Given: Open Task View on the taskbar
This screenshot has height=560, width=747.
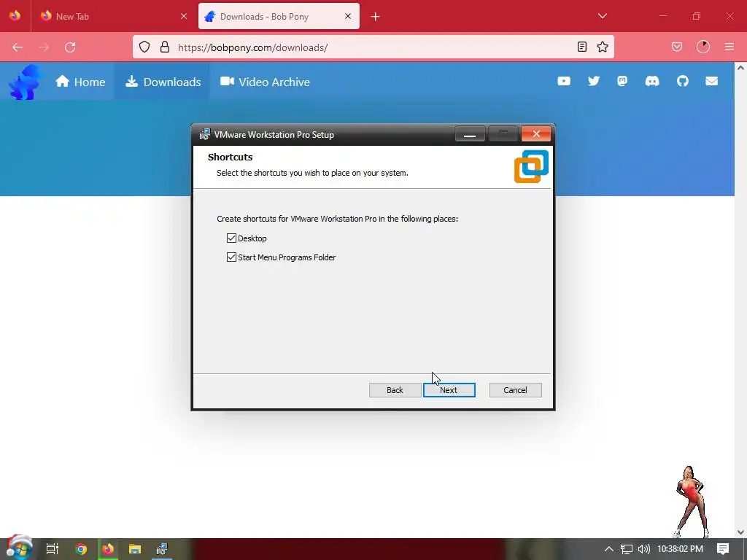Looking at the screenshot, I should pos(53,549).
